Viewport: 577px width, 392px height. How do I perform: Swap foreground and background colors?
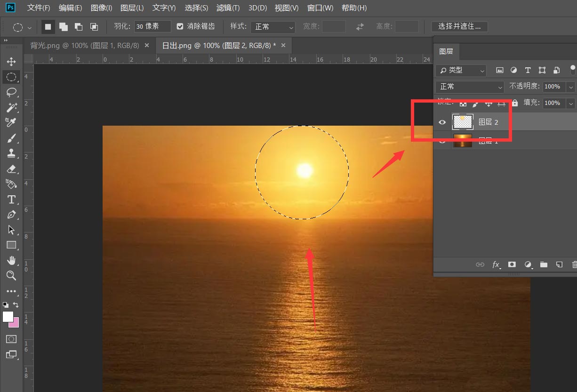click(16, 305)
